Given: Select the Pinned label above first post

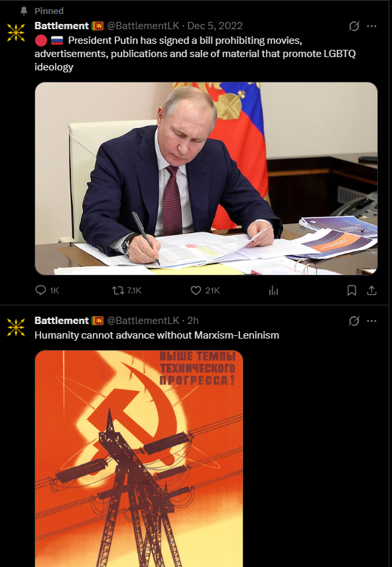Looking at the screenshot, I should [49, 11].
